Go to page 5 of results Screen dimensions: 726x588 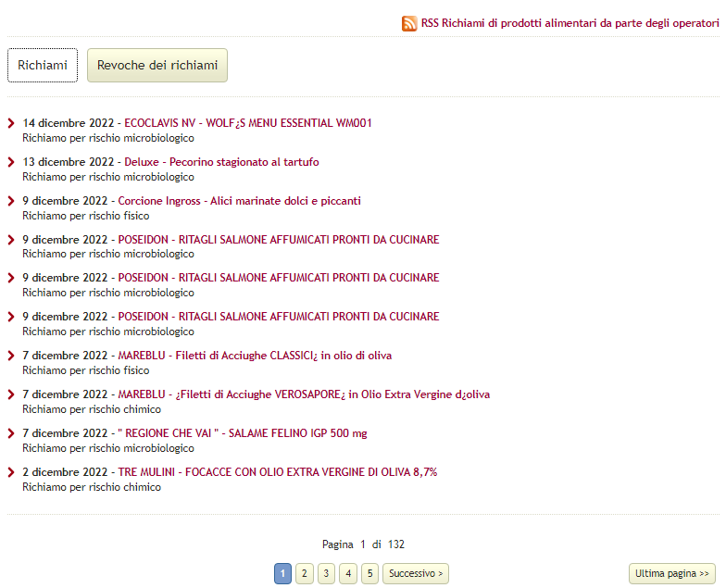369,574
